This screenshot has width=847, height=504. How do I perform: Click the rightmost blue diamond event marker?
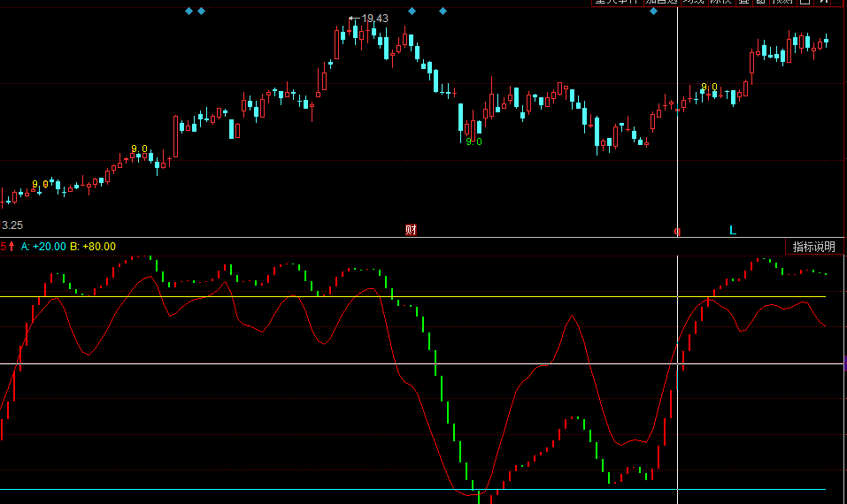click(x=653, y=11)
